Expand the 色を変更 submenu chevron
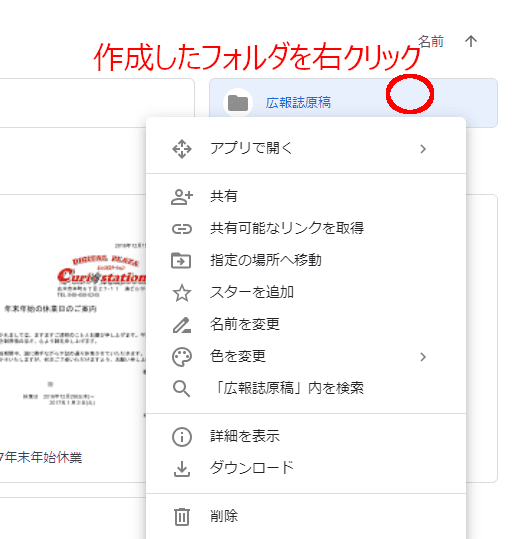 pyautogui.click(x=423, y=357)
